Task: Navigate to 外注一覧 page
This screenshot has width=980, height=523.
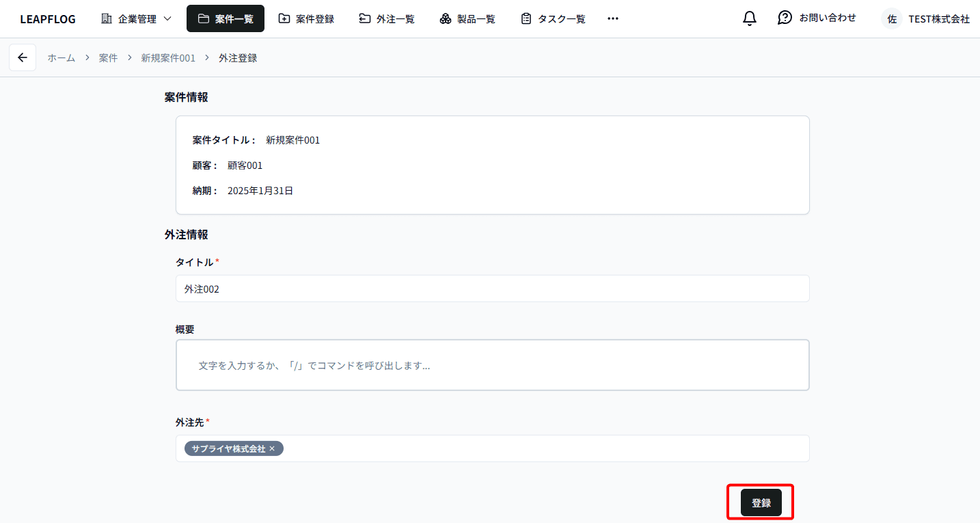Action: tap(387, 19)
